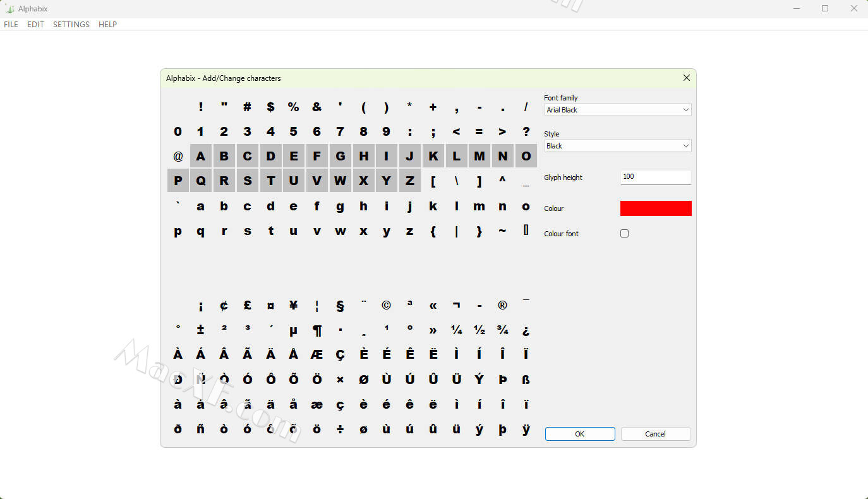868x499 pixels.
Task: Select the plus-minus ± glyph
Action: coord(201,330)
